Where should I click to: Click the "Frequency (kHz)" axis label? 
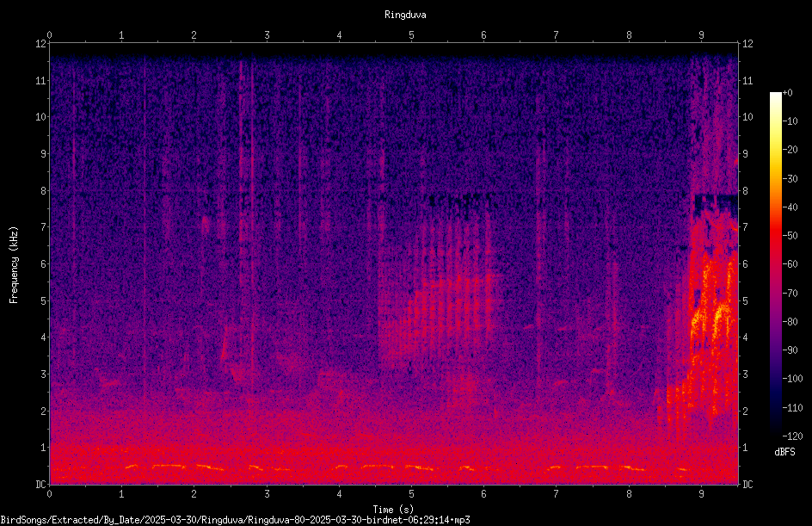coord(14,265)
